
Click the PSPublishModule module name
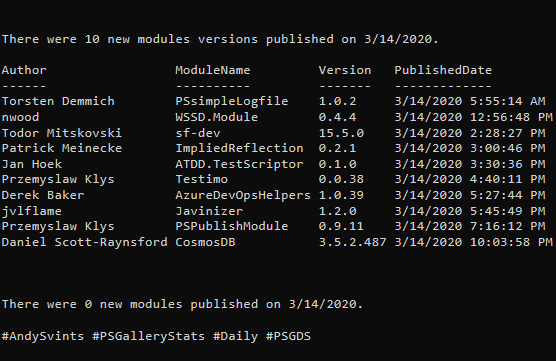tap(232, 227)
